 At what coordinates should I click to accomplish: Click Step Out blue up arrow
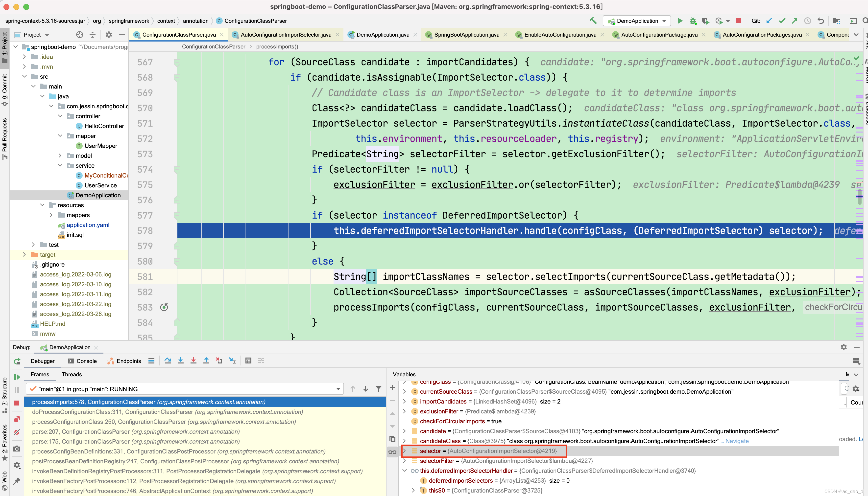(206, 361)
